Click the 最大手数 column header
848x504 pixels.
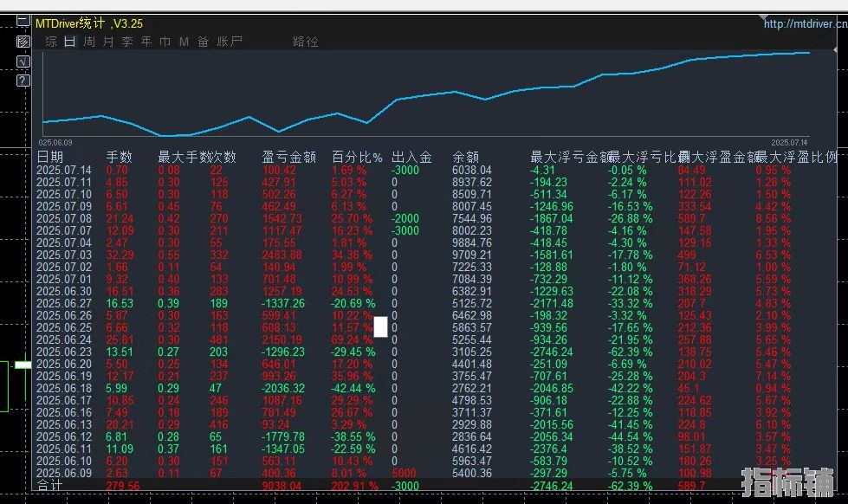[x=184, y=157]
